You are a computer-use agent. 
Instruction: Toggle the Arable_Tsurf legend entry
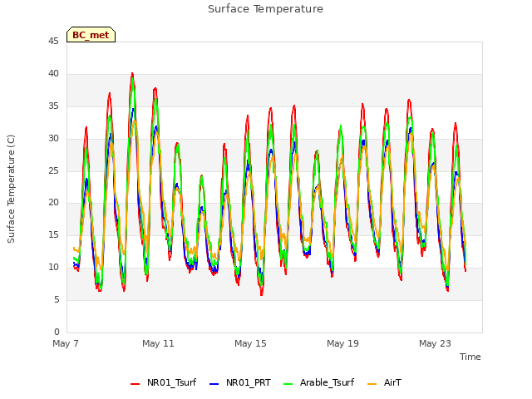(x=319, y=382)
